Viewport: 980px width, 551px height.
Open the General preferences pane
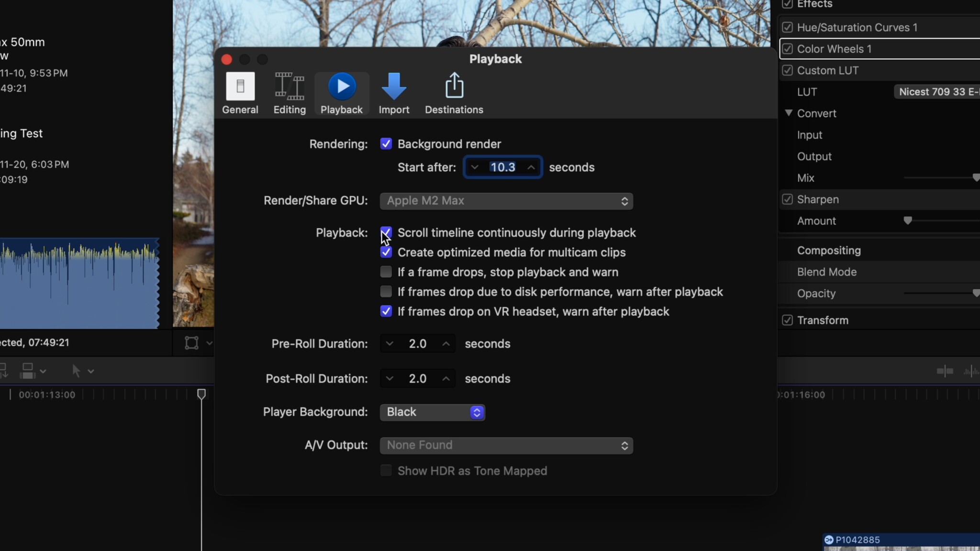pyautogui.click(x=240, y=94)
